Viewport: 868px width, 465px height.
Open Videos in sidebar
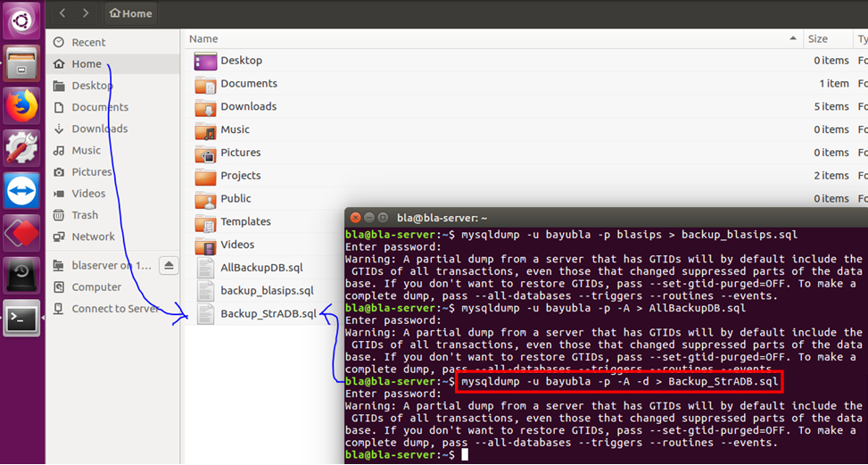[113, 194]
